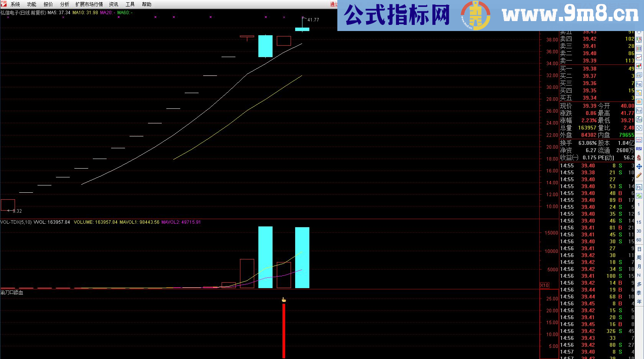
Task: Click the X10 volume scale button
Action: tap(544, 285)
